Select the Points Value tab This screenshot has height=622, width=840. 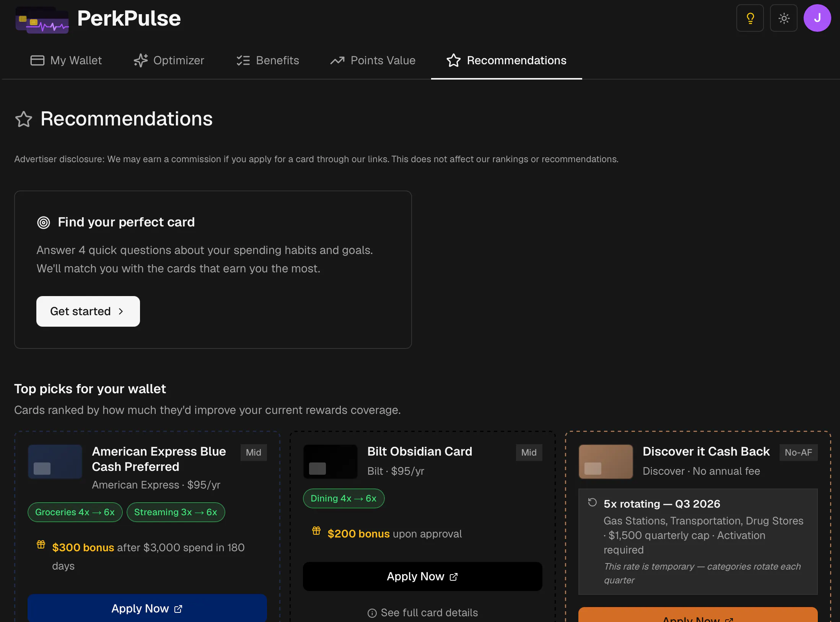(373, 60)
